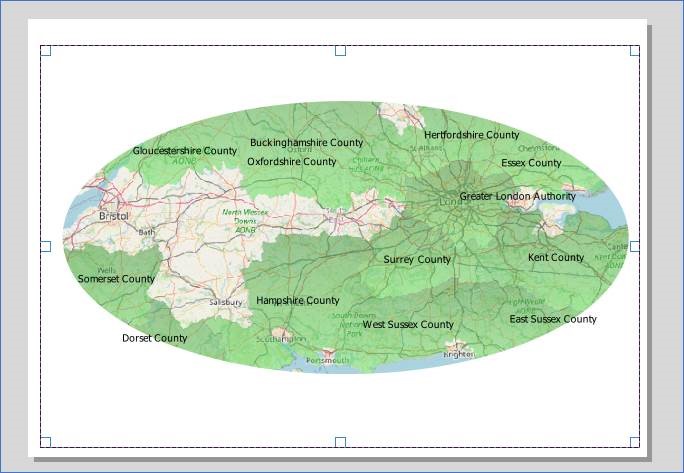This screenshot has width=684, height=473.
Task: Click the Kent County label
Action: pos(556,257)
